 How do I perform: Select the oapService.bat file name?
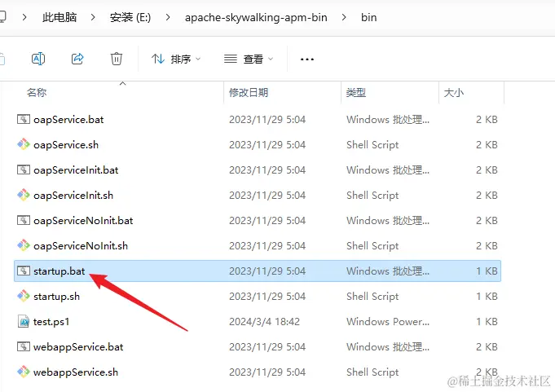pos(68,120)
